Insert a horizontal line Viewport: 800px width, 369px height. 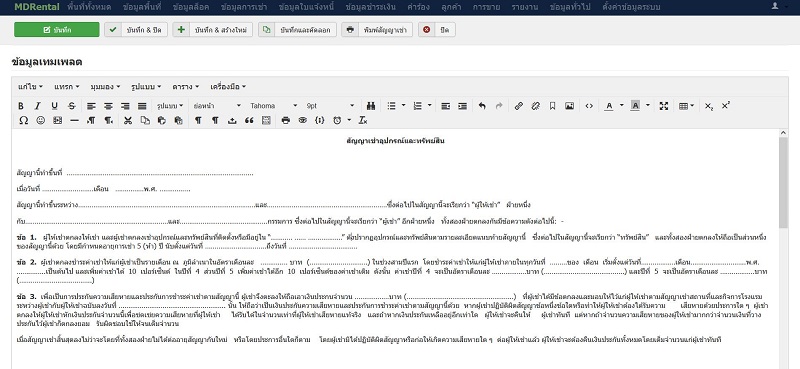click(x=74, y=120)
